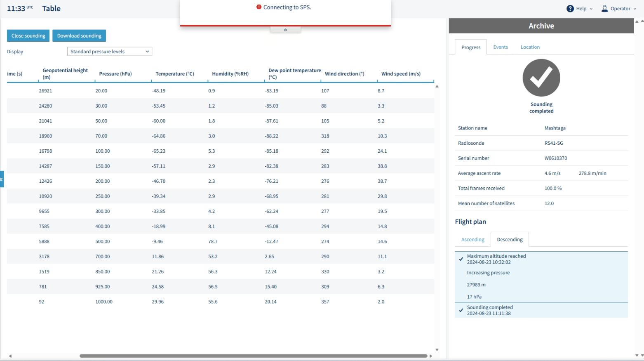This screenshot has width=644, height=361.
Task: Click the Humidity (%RH) column header
Action: pos(230,74)
